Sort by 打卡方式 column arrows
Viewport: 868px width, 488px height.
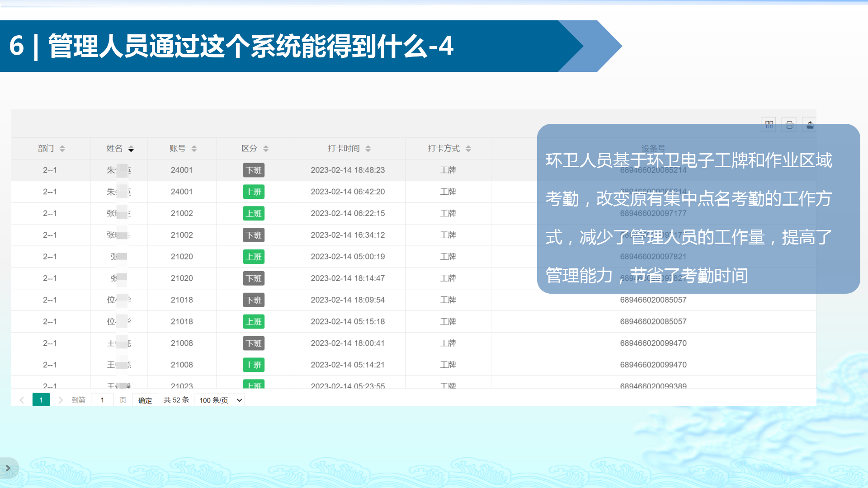(x=468, y=149)
